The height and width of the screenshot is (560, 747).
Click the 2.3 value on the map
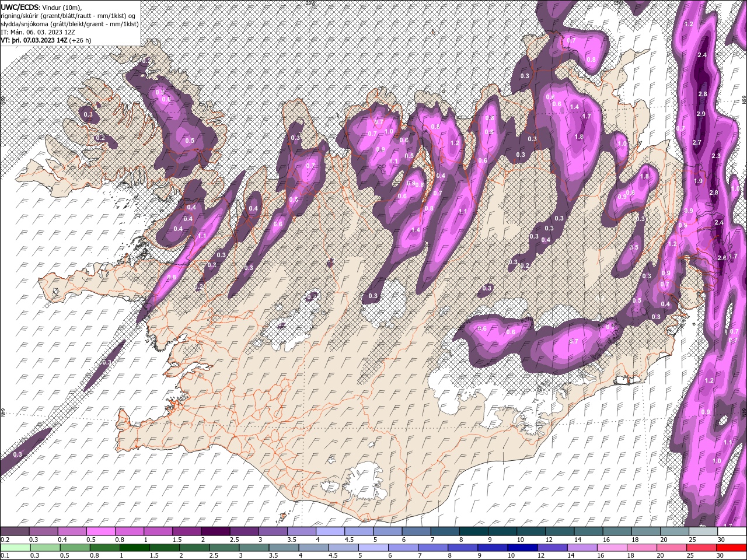(717, 156)
